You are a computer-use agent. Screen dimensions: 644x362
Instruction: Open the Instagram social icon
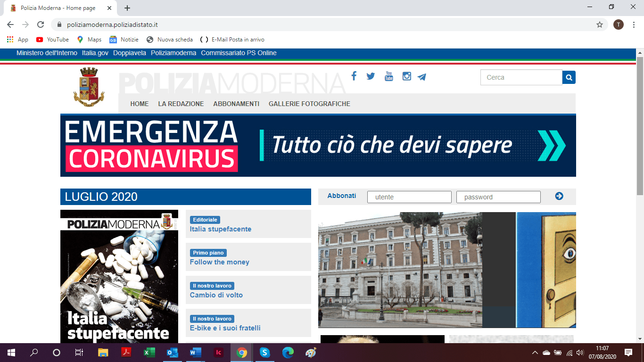406,76
